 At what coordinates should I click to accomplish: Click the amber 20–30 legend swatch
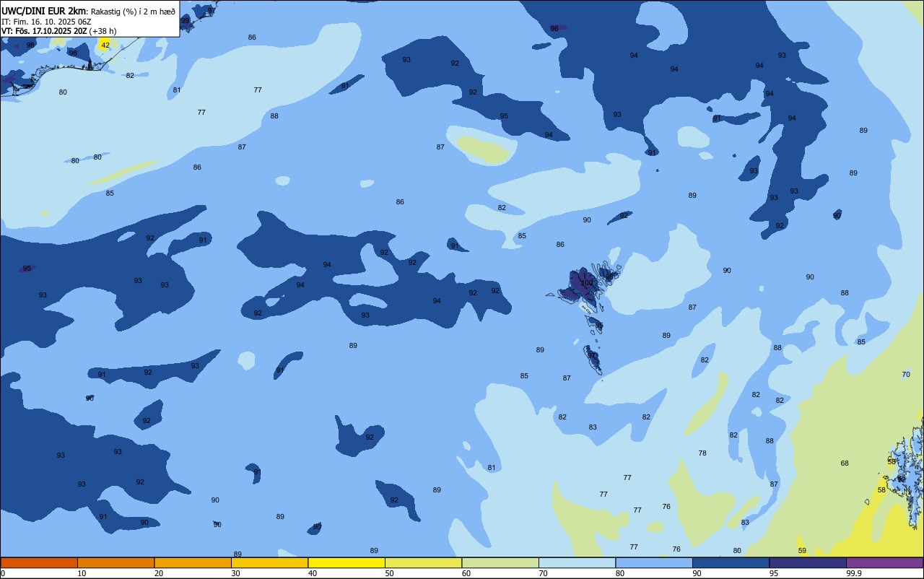point(193,562)
